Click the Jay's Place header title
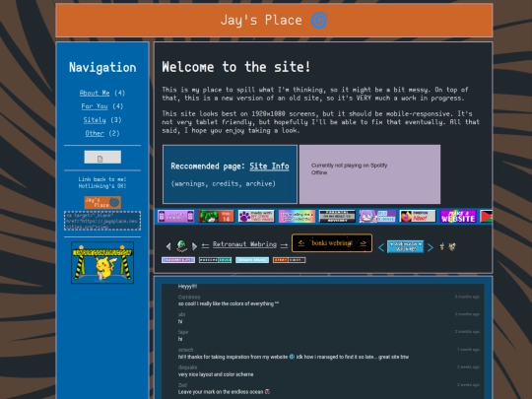The width and height of the screenshot is (532, 399). point(261,20)
